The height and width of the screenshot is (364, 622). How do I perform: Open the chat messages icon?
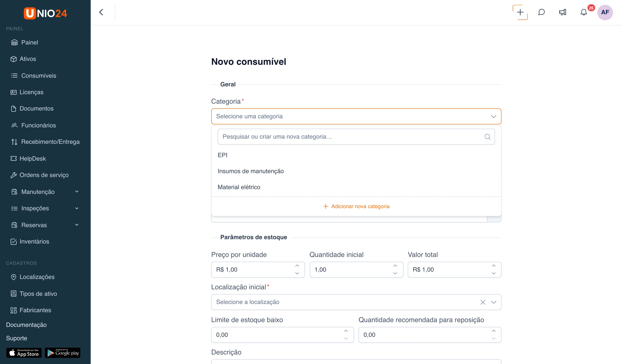point(541,12)
